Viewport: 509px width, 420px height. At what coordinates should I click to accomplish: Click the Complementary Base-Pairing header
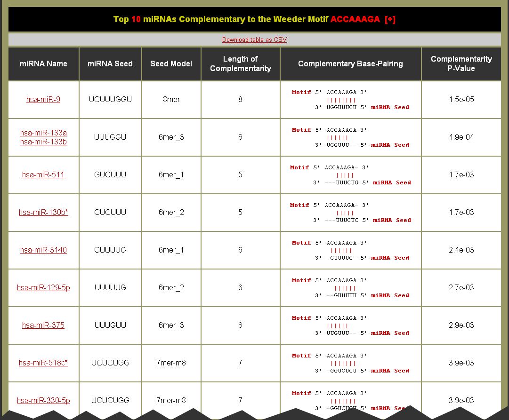(350, 63)
